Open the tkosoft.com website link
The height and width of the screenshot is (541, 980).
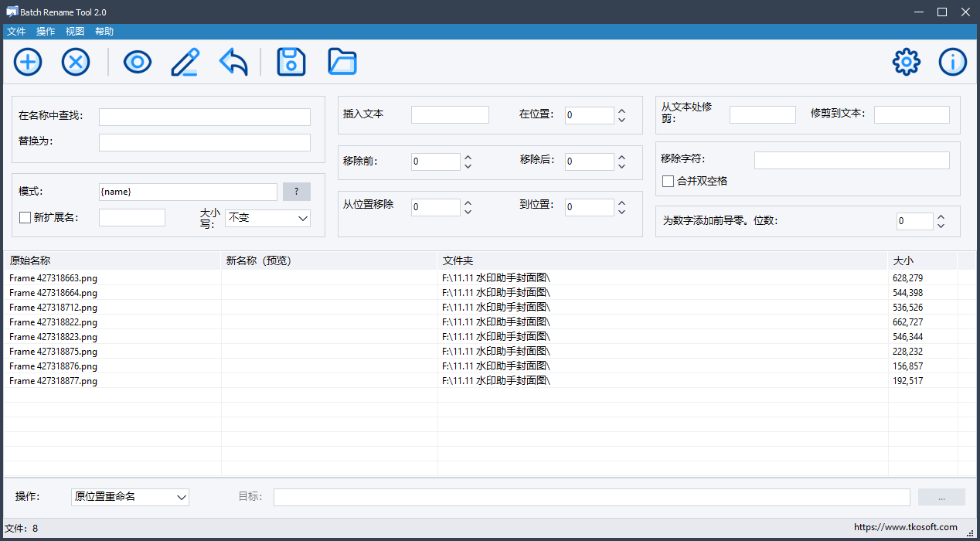point(905,528)
